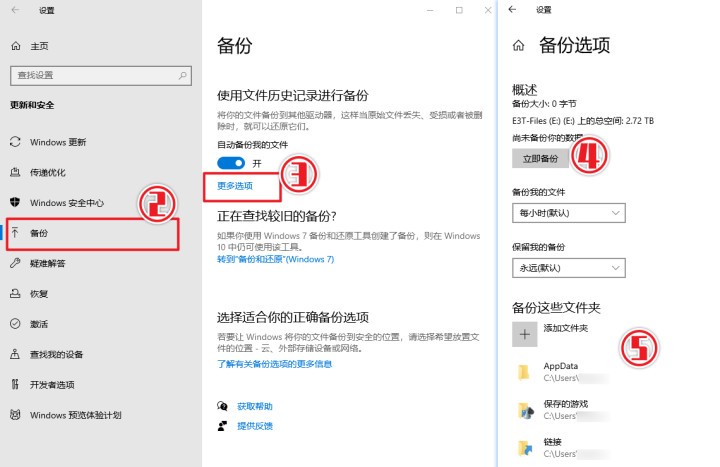Click the 提供反馈 person icon

pyautogui.click(x=222, y=426)
